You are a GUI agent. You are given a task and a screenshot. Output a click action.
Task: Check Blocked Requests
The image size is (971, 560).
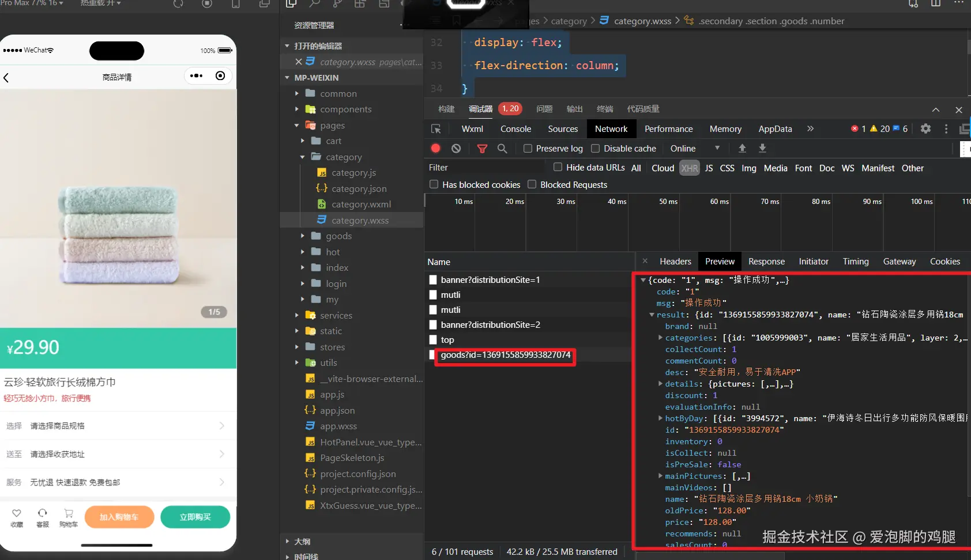[x=532, y=184]
